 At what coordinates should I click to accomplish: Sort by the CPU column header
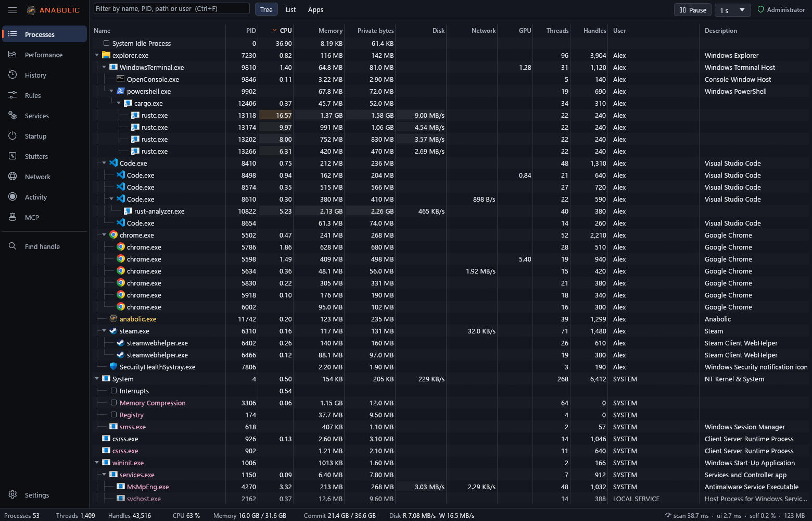click(x=277, y=31)
